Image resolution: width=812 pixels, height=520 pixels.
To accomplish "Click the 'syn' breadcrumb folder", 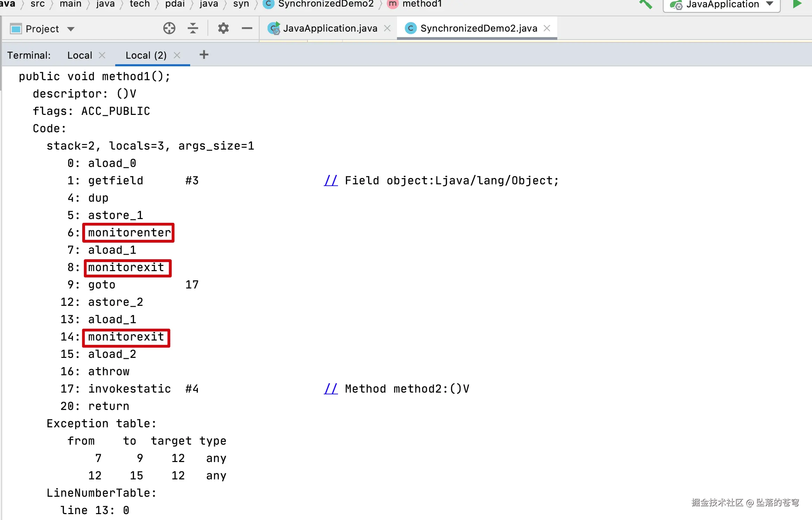I will click(x=241, y=4).
